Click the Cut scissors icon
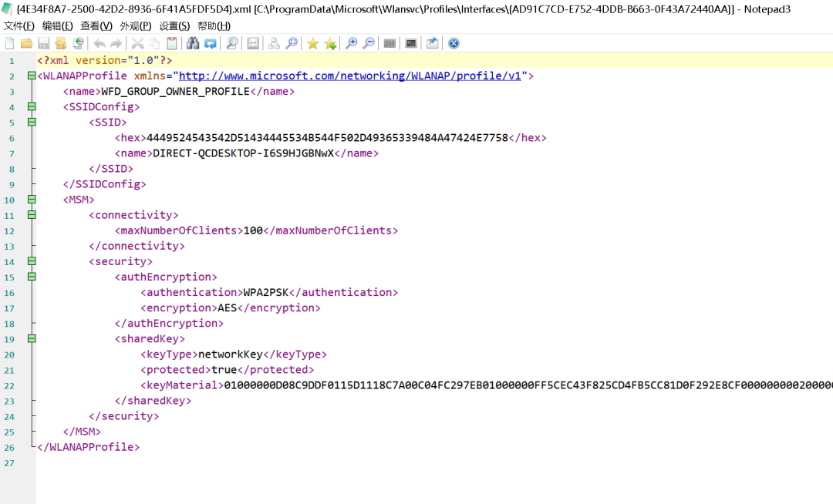Viewport: 833px width, 504px height. 137,43
